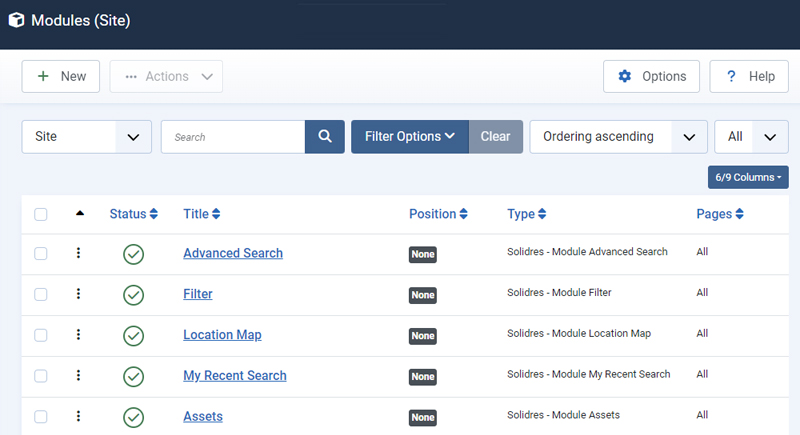
Task: Open the Advanced Search module link
Action: coord(233,253)
